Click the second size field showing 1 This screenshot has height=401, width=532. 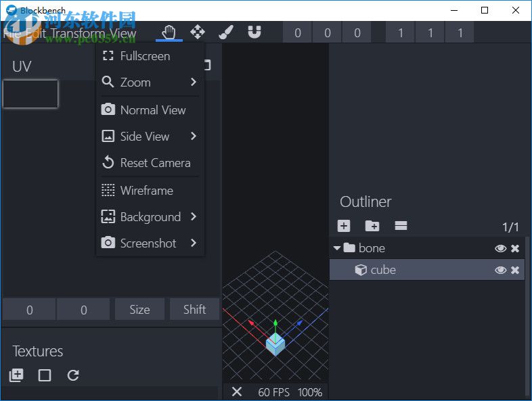click(x=430, y=33)
